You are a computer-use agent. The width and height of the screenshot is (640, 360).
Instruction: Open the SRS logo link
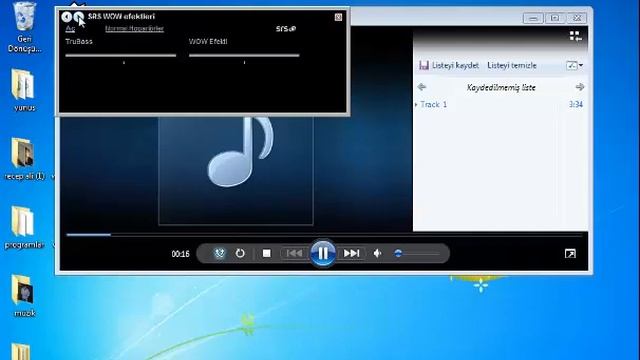point(285,29)
